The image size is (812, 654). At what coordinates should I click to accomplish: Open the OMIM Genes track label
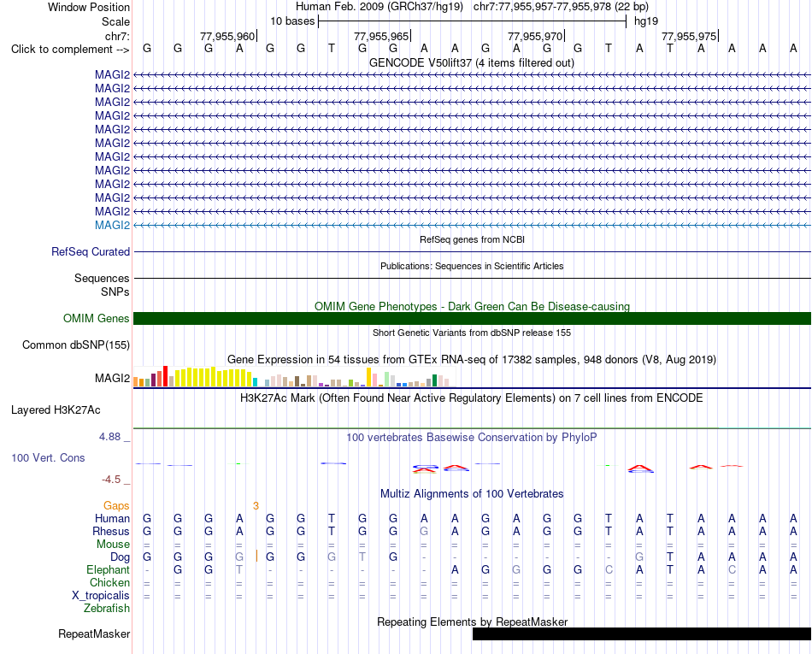click(x=97, y=319)
